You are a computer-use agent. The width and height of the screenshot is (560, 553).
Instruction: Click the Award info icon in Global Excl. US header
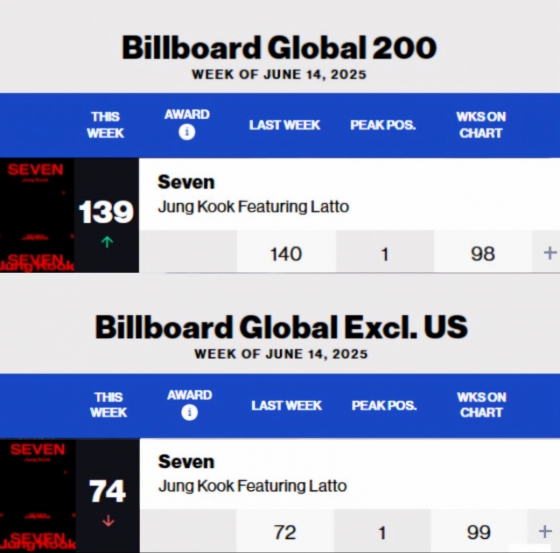(x=189, y=413)
